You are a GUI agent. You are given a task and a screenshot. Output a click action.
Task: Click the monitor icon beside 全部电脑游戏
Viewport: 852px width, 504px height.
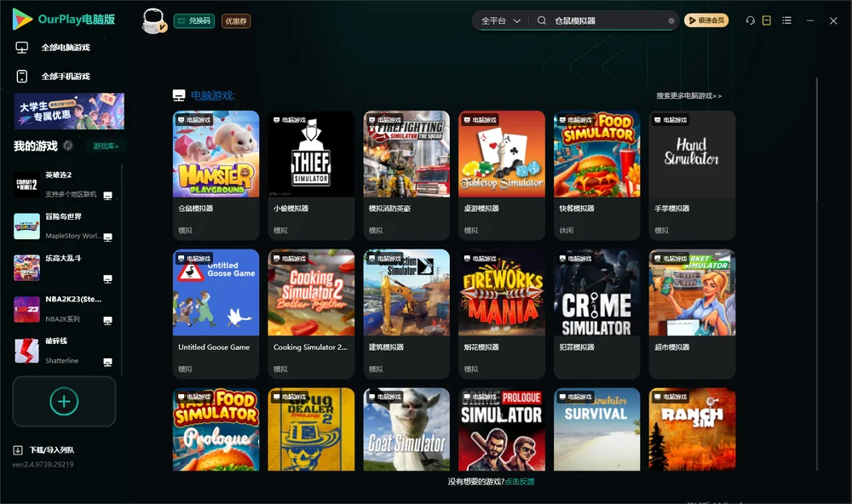coord(22,48)
